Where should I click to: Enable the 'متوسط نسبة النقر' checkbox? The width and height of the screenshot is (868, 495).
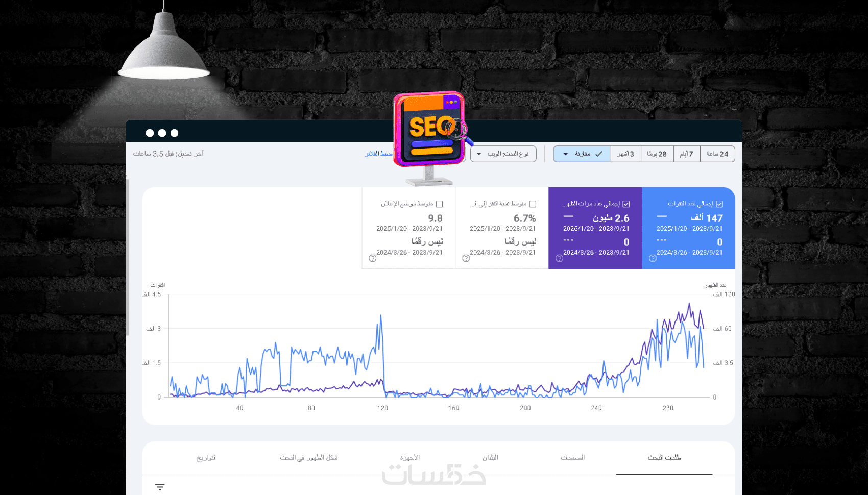pyautogui.click(x=533, y=204)
